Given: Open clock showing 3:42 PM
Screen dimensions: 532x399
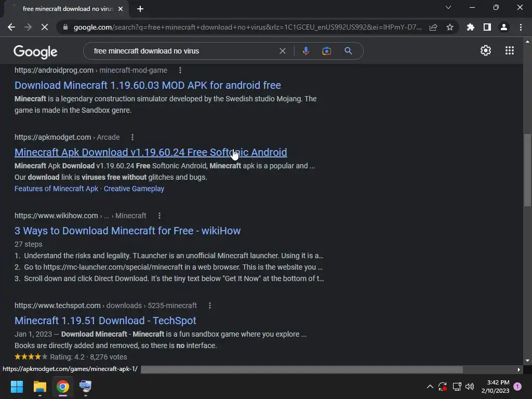Looking at the screenshot, I should pyautogui.click(x=495, y=387).
